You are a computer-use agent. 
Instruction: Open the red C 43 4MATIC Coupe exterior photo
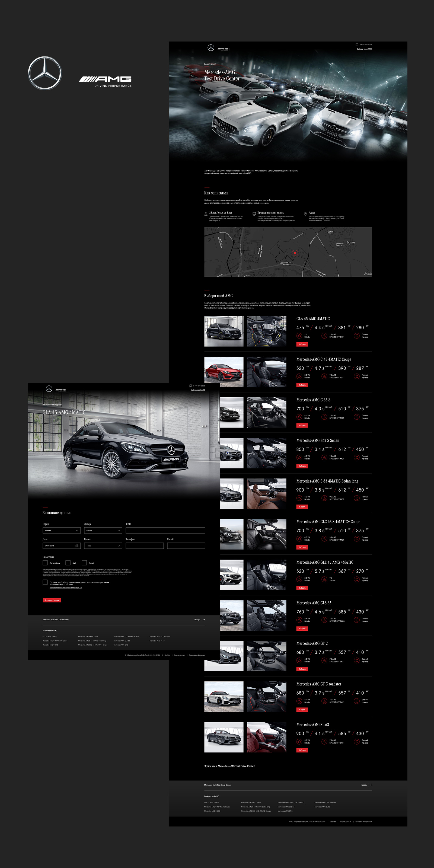point(224,372)
